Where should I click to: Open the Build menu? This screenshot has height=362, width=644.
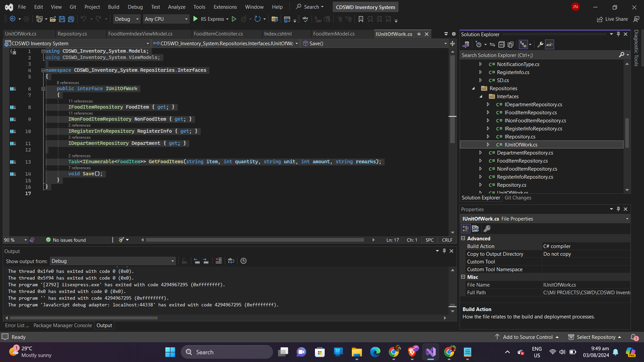113,7
